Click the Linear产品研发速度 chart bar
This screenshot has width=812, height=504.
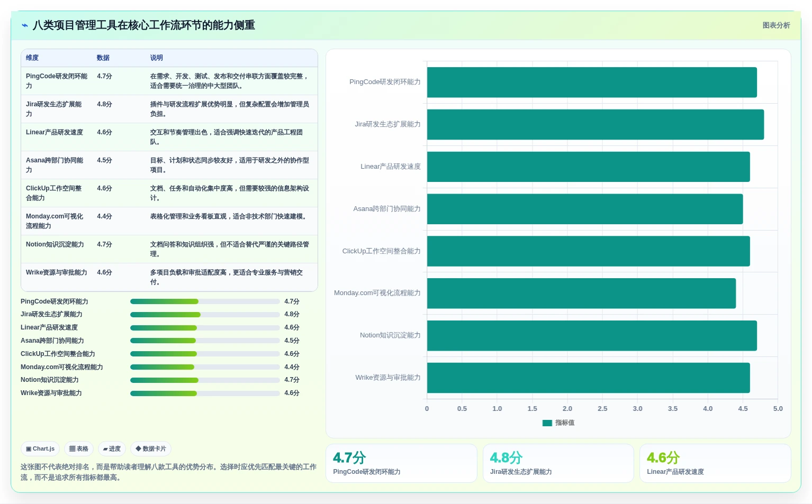tap(589, 167)
